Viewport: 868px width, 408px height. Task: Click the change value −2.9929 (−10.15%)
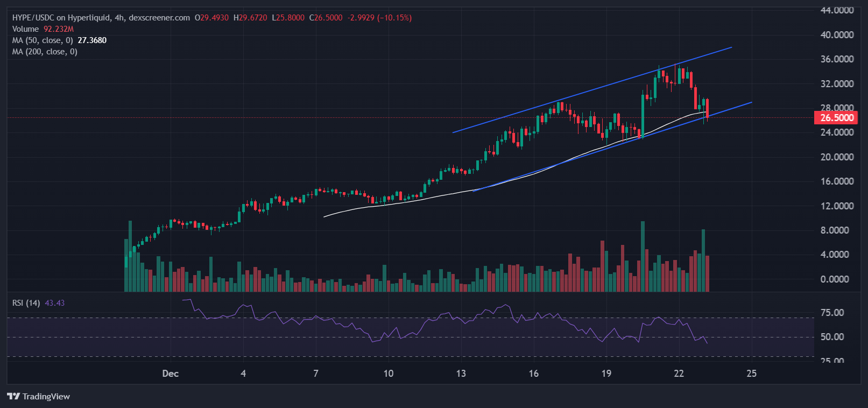(x=379, y=18)
